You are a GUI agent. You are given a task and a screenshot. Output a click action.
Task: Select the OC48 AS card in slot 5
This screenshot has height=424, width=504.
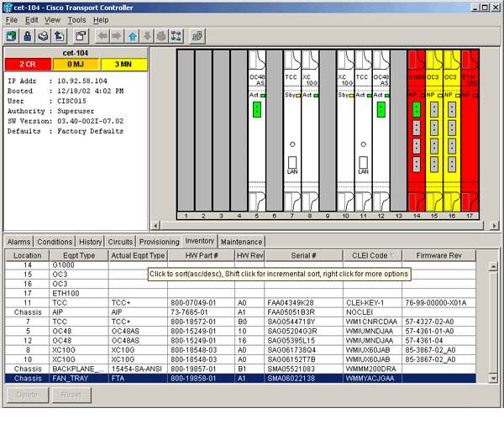(x=257, y=130)
